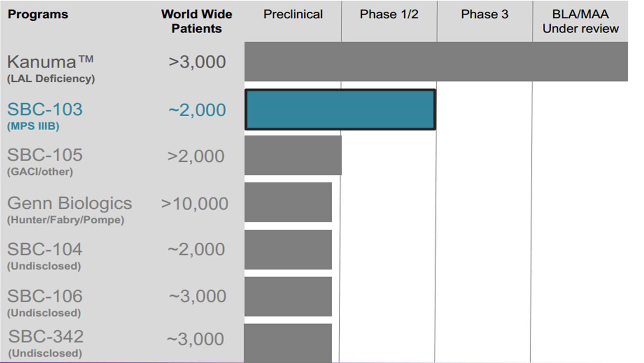The height and width of the screenshot is (363, 644).
Task: Select the SBC-103 program label
Action: pyautogui.click(x=45, y=109)
